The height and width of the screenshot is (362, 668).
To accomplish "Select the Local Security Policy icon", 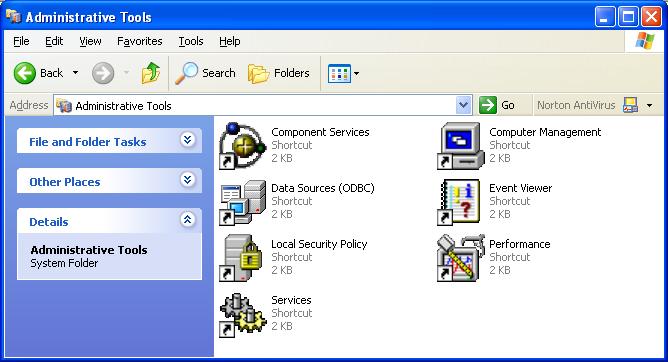I will click(242, 258).
